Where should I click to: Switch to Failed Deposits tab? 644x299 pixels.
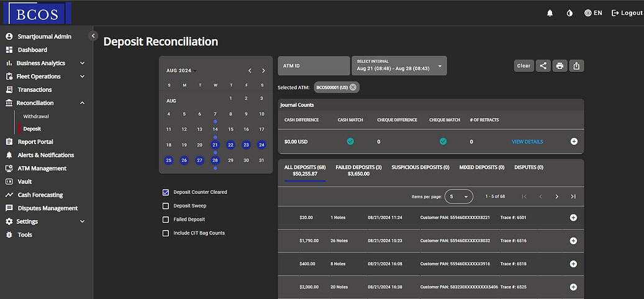(x=358, y=171)
